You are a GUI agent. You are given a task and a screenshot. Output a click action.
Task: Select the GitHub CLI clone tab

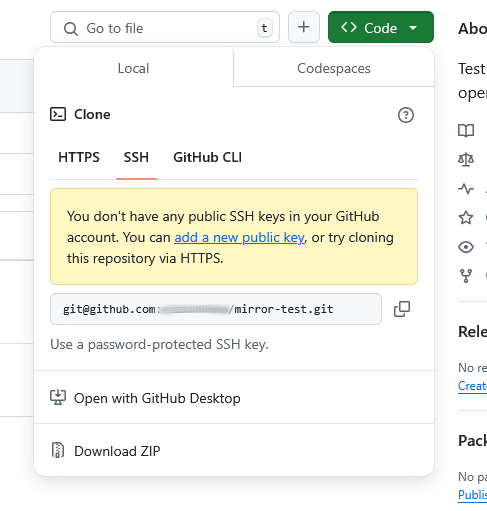tap(207, 157)
